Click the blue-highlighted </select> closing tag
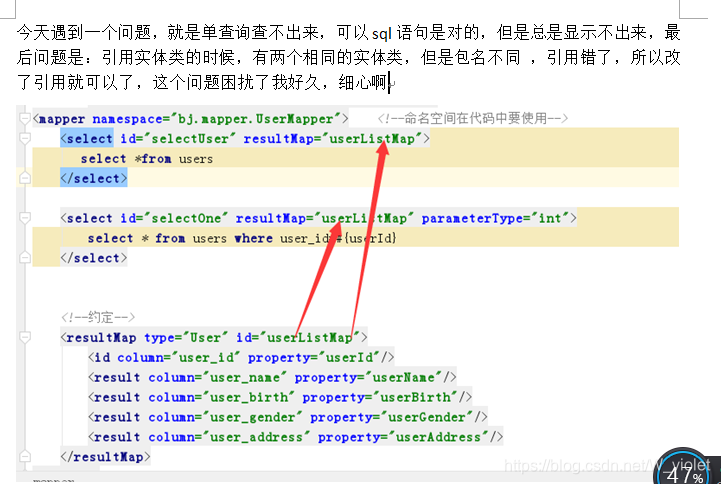This screenshot has height=484, width=721. [x=94, y=178]
